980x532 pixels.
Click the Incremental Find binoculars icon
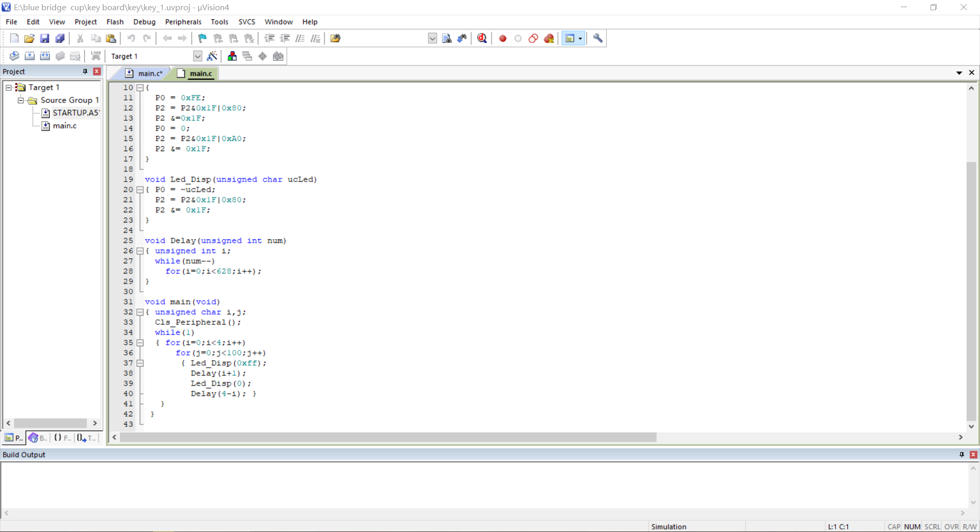pyautogui.click(x=462, y=38)
